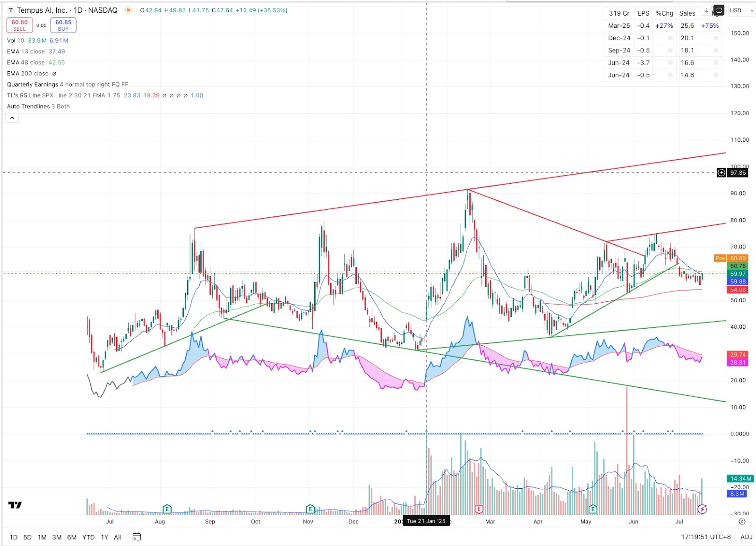Open the USD currency dropdown
The height and width of the screenshot is (546, 756).
[741, 10]
